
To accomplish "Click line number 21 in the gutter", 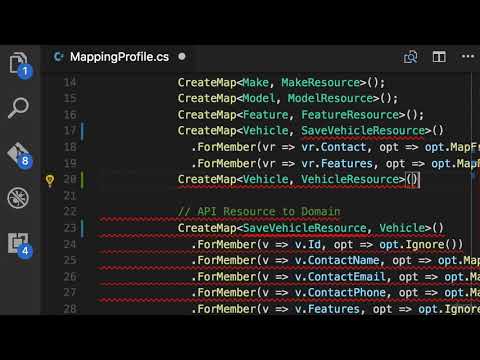I will pyautogui.click(x=70, y=196).
